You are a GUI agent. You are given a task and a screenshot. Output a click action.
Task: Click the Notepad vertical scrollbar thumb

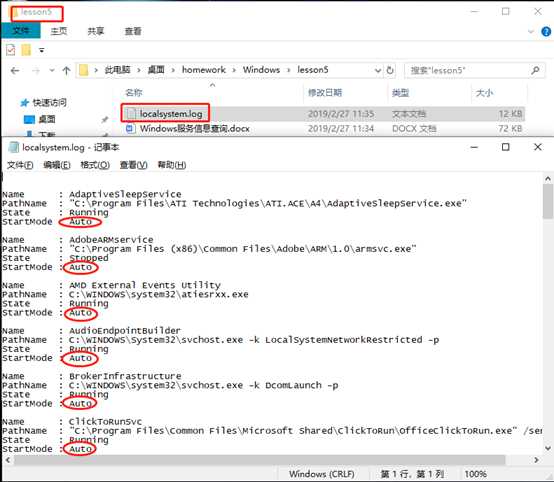click(548, 201)
